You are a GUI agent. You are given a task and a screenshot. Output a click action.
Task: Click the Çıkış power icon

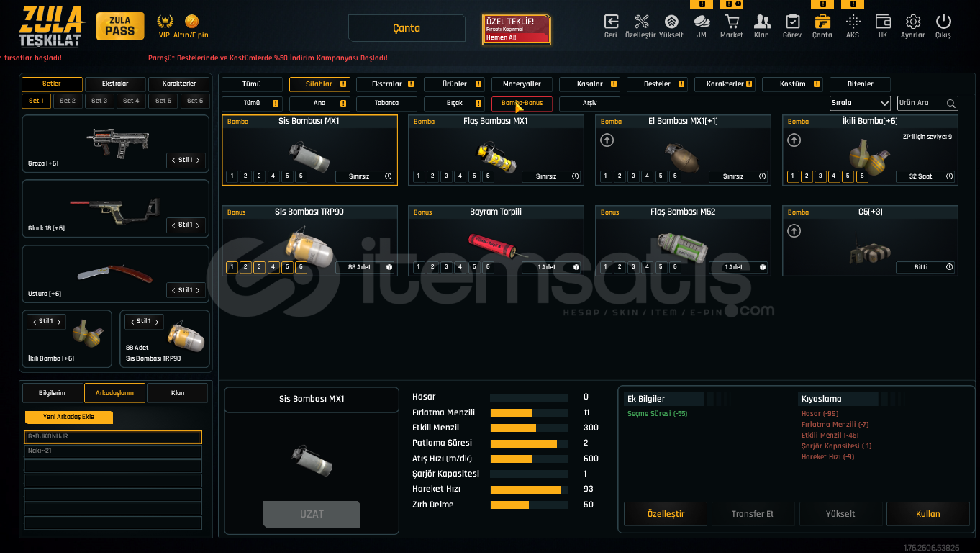[x=943, y=22]
